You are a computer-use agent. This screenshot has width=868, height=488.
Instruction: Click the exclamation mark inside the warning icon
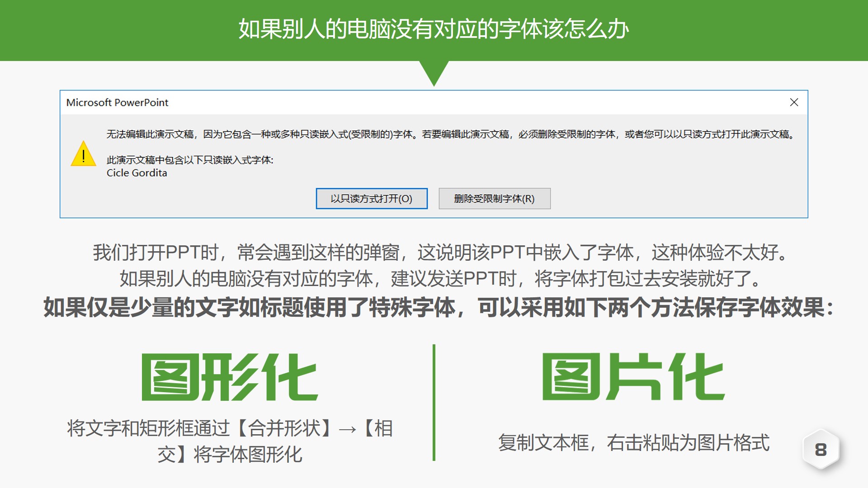(83, 156)
